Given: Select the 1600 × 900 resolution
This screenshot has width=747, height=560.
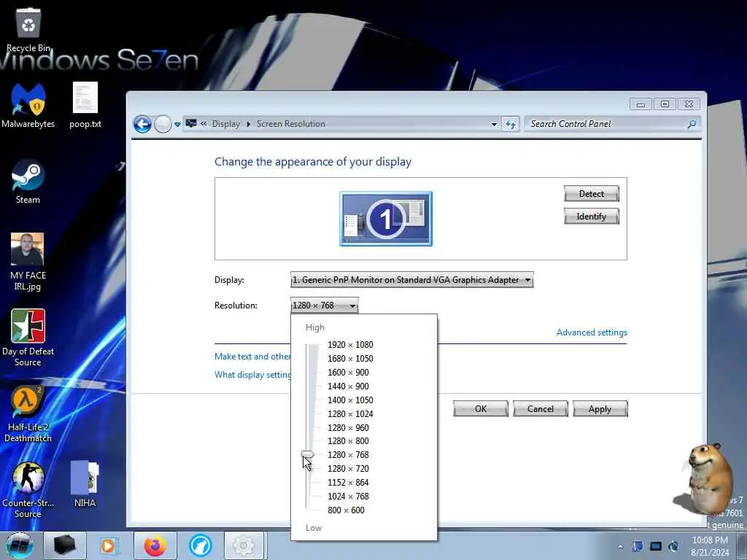Looking at the screenshot, I should click(x=348, y=372).
